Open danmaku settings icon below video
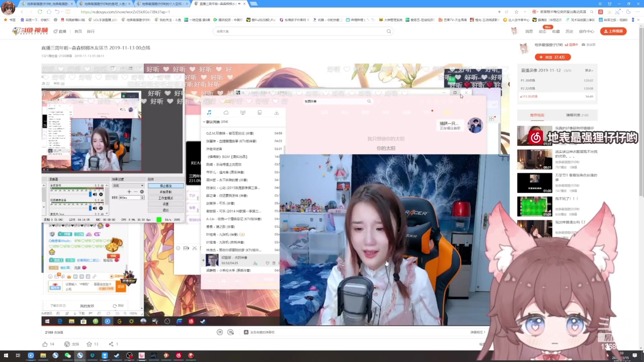 tap(230, 332)
